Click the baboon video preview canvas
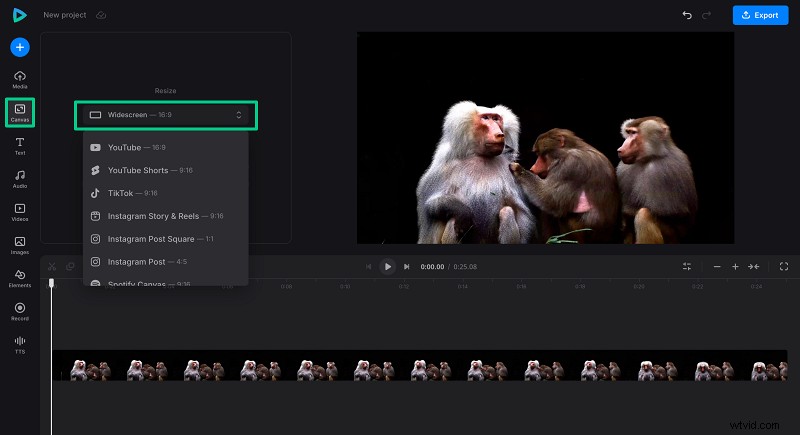Screen dimensions: 800x435 545,138
